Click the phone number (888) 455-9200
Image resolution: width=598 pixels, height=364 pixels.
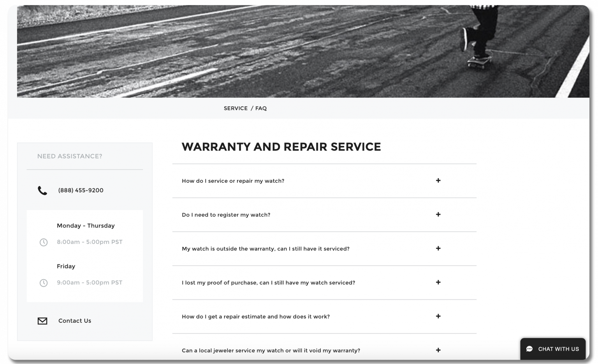click(81, 190)
